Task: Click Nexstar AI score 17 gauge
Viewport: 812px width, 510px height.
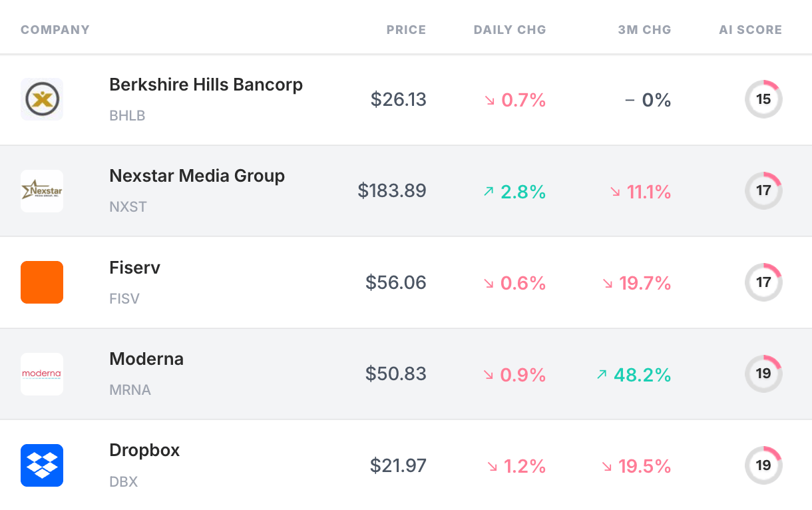Action: 763,191
